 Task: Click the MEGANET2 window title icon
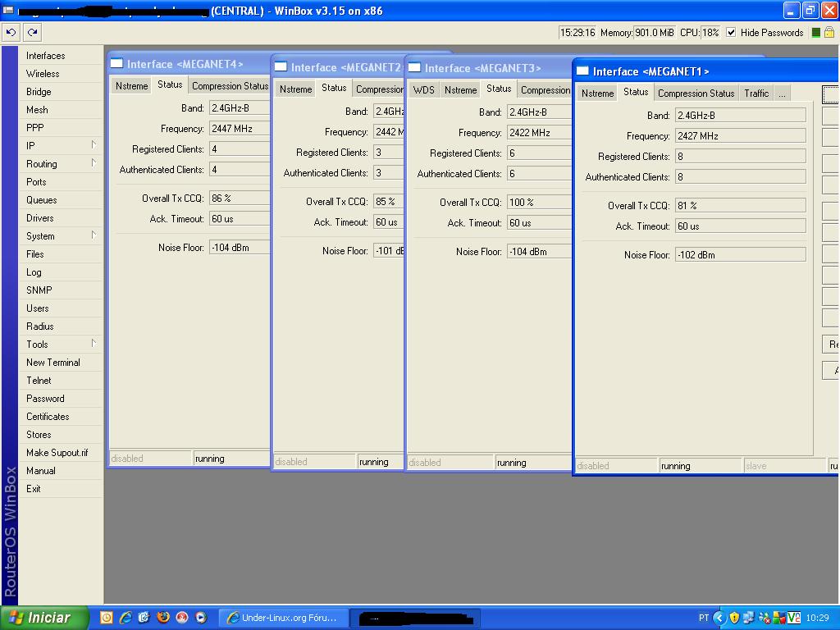click(281, 67)
